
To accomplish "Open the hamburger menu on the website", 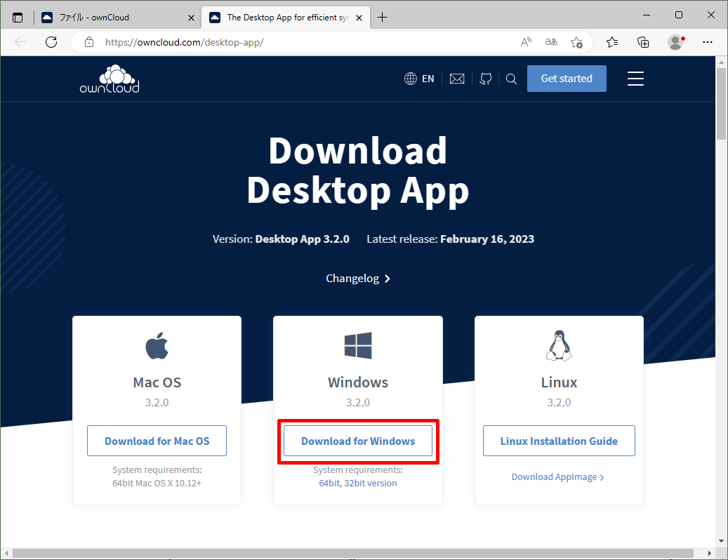I will point(635,79).
